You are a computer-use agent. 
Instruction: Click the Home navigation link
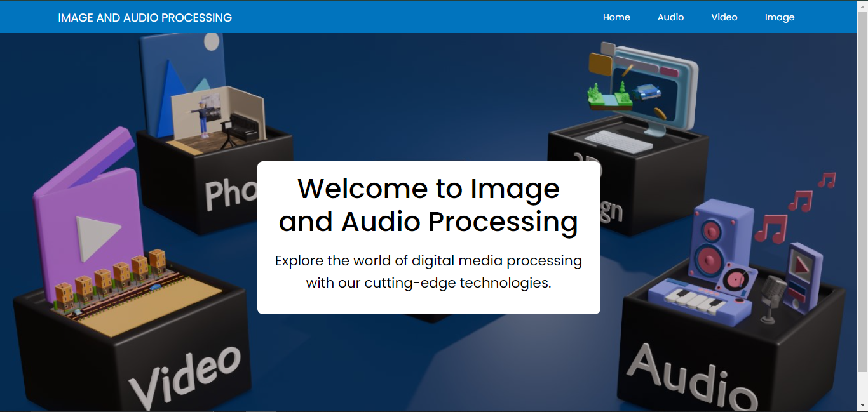tap(616, 17)
